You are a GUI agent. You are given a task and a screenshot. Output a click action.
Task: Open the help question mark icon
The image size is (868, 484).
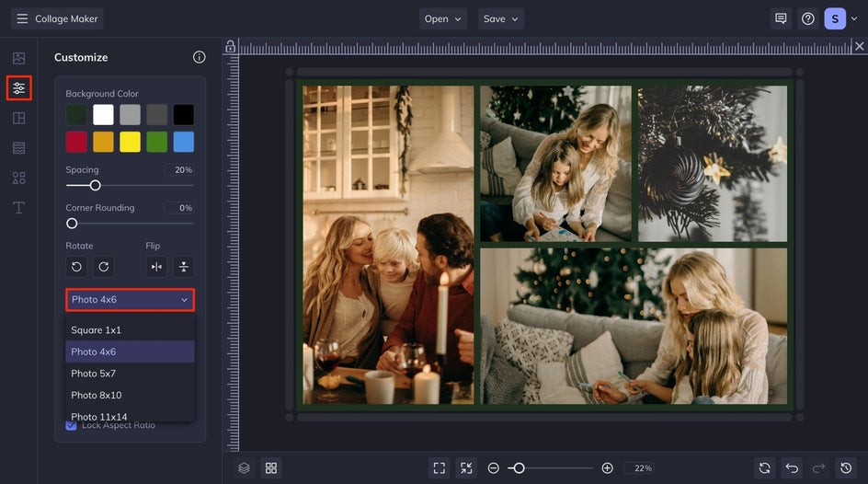[x=808, y=18]
